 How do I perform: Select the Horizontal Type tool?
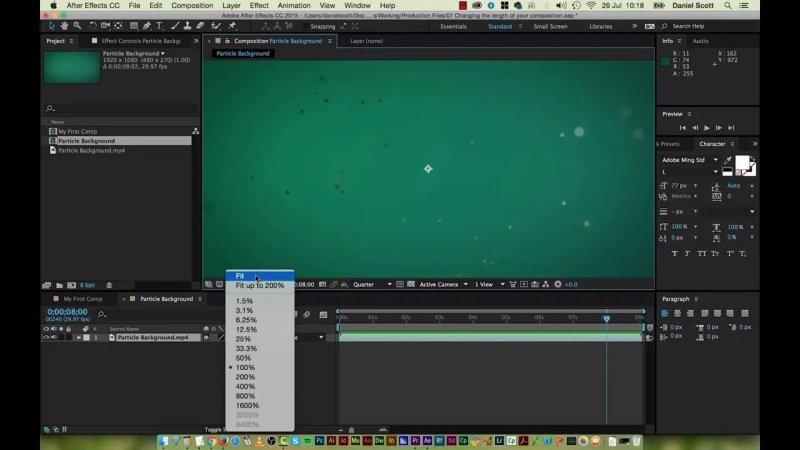click(x=159, y=26)
